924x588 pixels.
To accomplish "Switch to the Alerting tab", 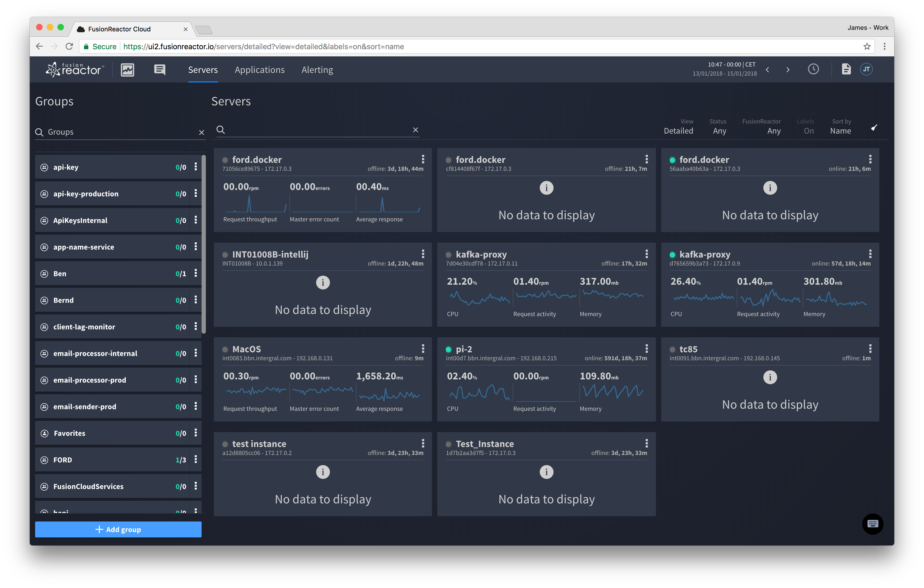I will click(317, 70).
